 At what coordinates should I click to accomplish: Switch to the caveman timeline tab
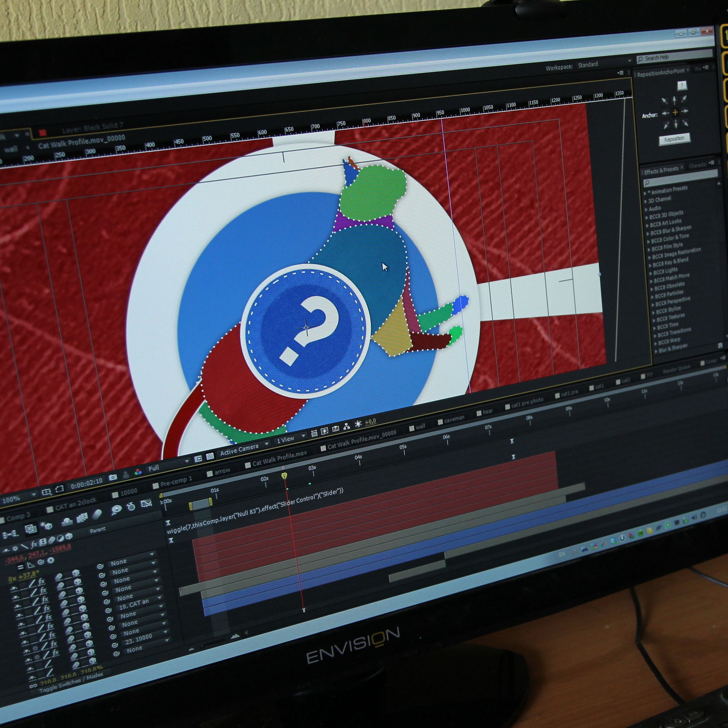(x=451, y=419)
